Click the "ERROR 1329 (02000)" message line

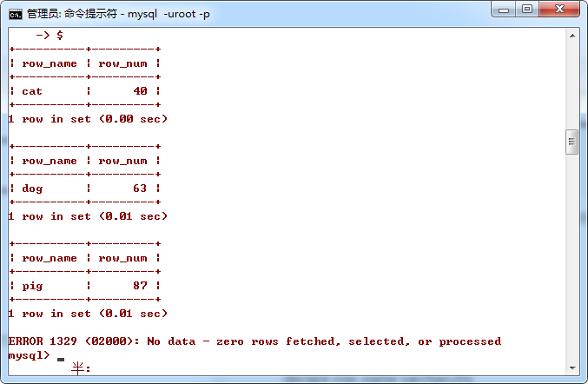pyautogui.click(x=254, y=341)
